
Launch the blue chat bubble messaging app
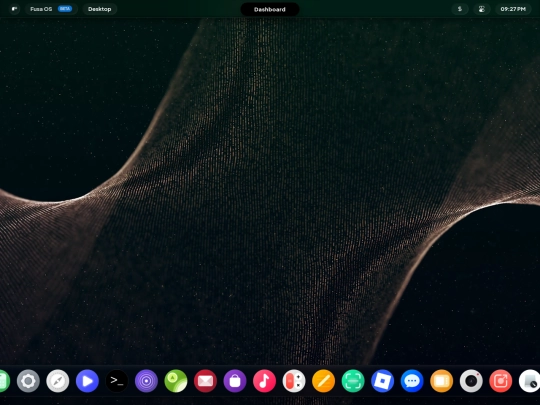point(412,381)
